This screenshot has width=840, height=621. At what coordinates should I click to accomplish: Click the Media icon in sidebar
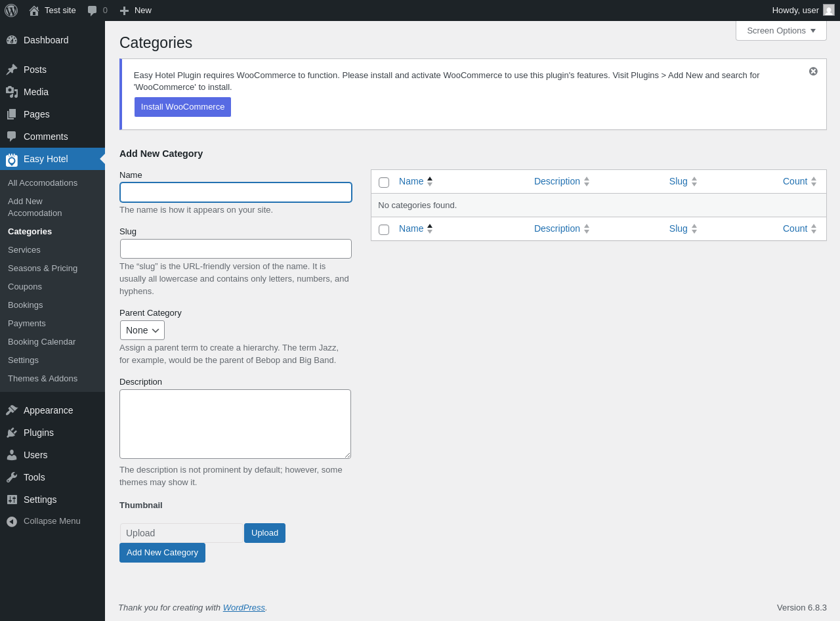(x=12, y=92)
